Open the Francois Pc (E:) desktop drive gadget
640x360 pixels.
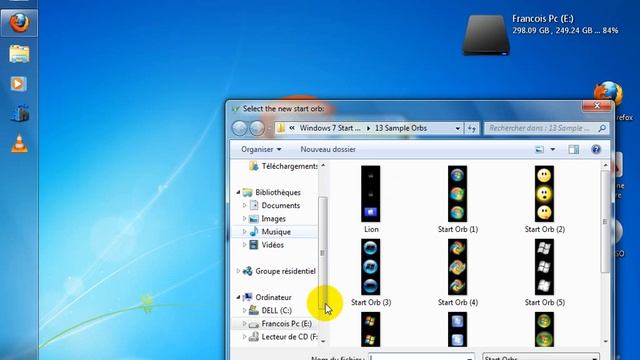point(486,35)
